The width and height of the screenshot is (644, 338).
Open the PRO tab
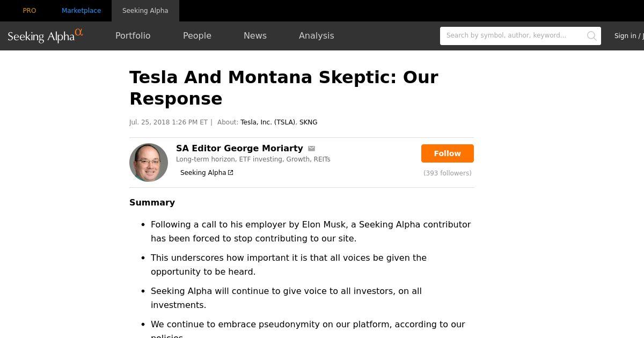pyautogui.click(x=30, y=11)
